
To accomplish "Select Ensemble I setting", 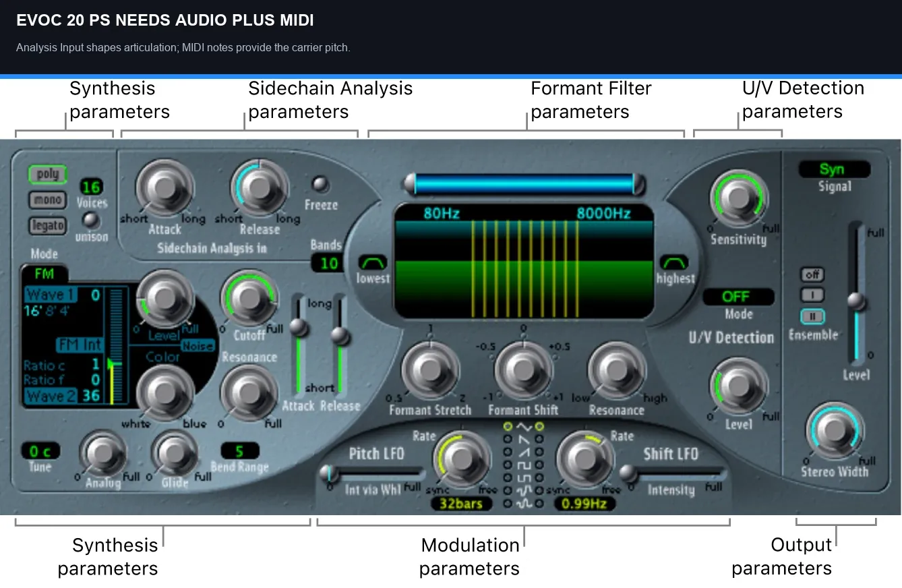I will pyautogui.click(x=812, y=295).
